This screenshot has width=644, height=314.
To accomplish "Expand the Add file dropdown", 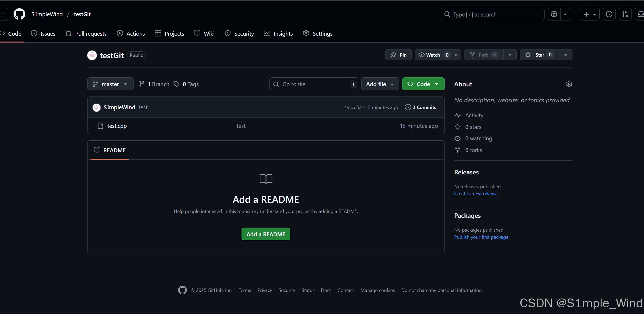I will point(380,84).
